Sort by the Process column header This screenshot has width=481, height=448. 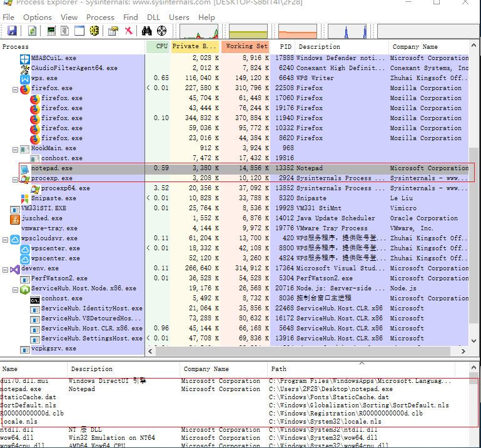(x=73, y=47)
